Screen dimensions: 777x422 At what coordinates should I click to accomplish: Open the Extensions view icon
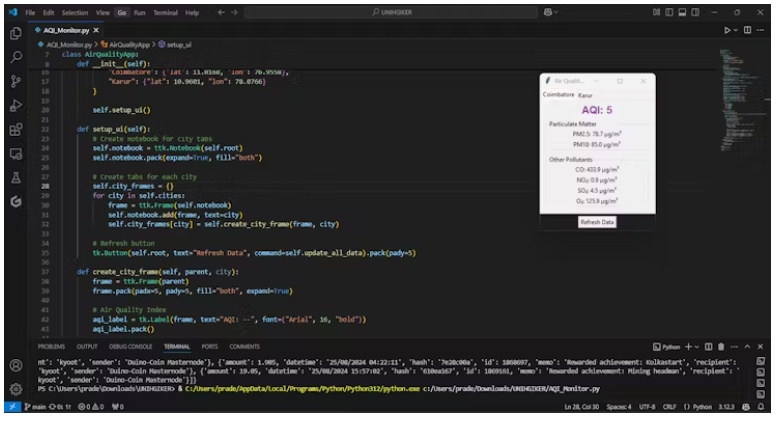click(x=15, y=129)
